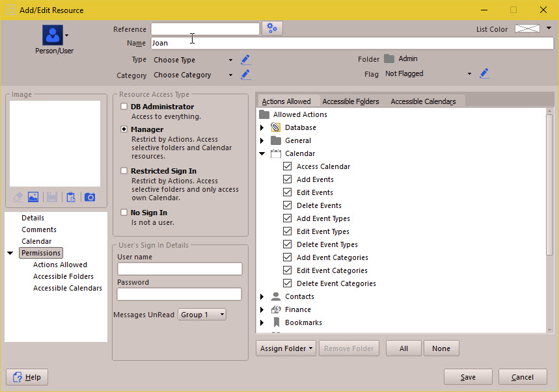Open the List Color swatch
The width and height of the screenshot is (559, 392).
(x=528, y=29)
